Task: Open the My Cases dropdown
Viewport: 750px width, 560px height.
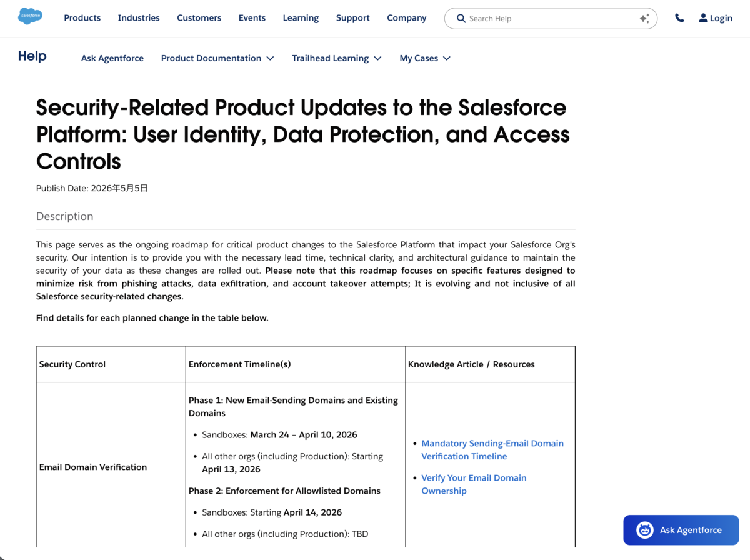Action: [425, 58]
